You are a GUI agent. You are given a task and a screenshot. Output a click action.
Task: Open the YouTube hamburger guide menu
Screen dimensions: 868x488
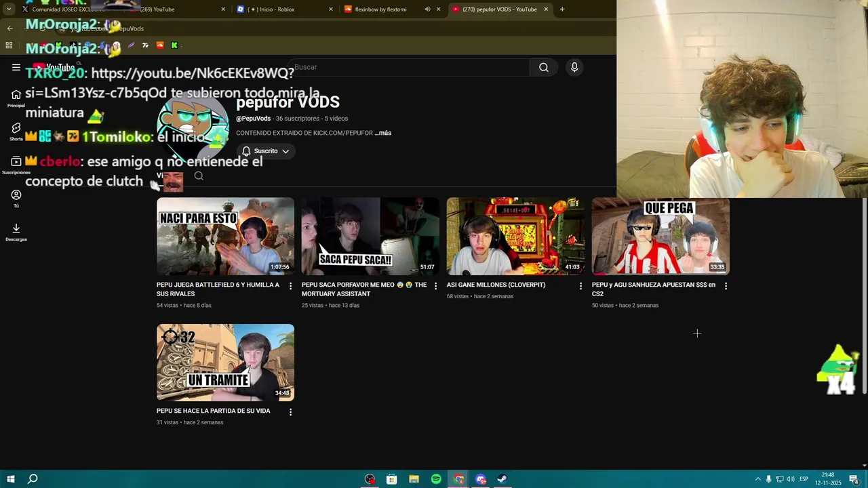pyautogui.click(x=16, y=67)
